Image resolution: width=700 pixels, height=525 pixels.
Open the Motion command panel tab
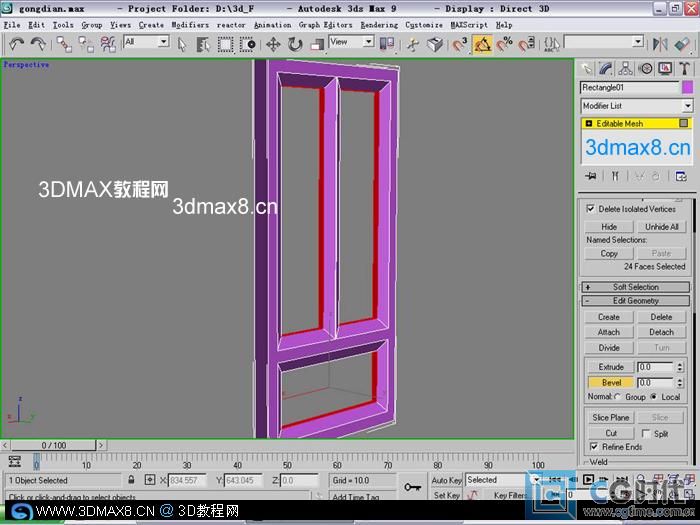click(645, 68)
